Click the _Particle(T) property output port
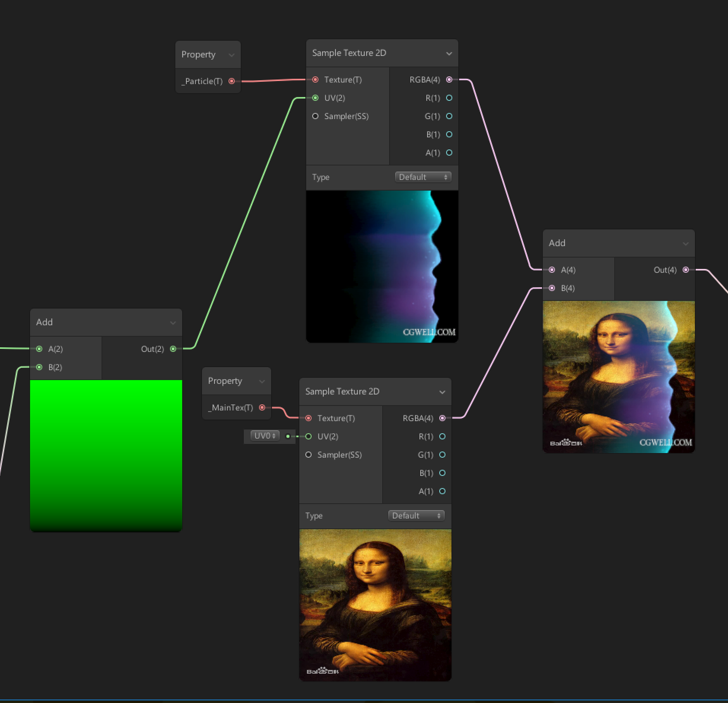The image size is (728, 703). point(232,81)
